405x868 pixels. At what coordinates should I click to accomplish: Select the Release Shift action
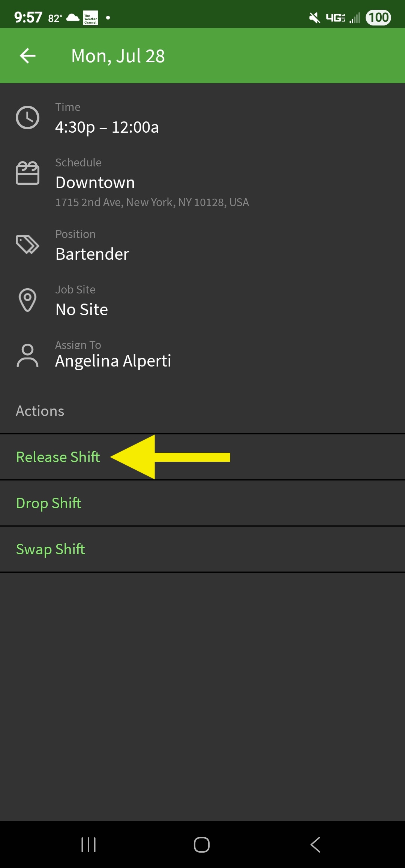point(58,457)
